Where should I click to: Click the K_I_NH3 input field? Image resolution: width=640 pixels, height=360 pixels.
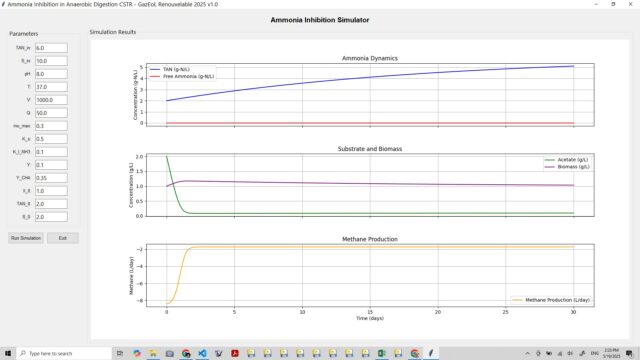coord(51,152)
